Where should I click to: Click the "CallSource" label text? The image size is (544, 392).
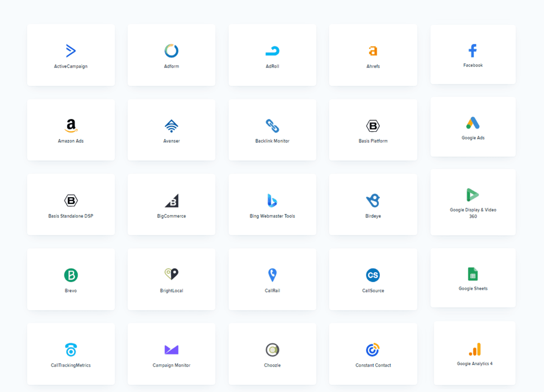[x=373, y=290]
